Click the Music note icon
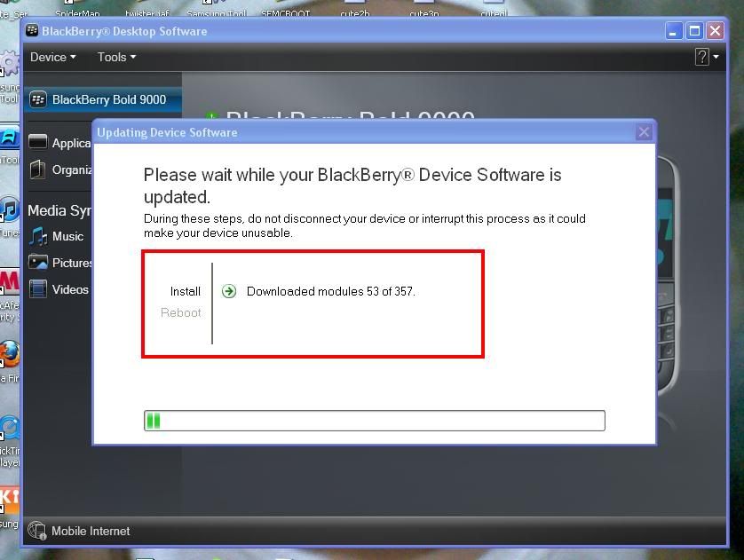This screenshot has width=744, height=560. click(37, 236)
